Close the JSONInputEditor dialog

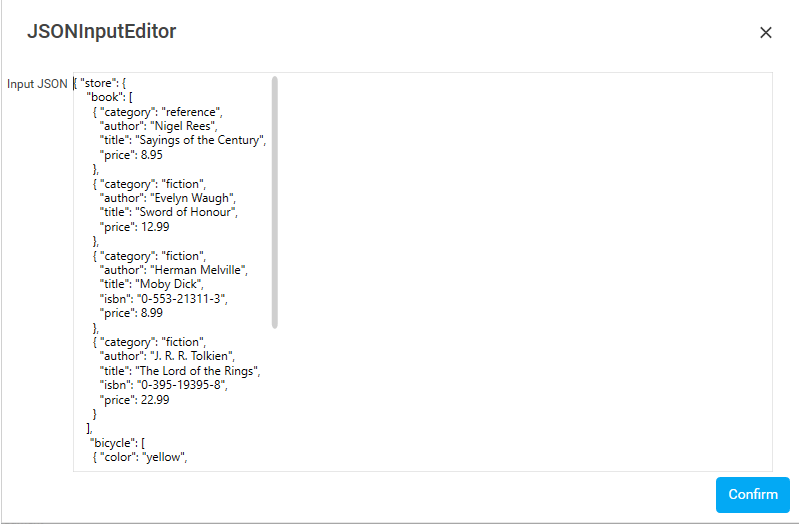[x=765, y=33]
